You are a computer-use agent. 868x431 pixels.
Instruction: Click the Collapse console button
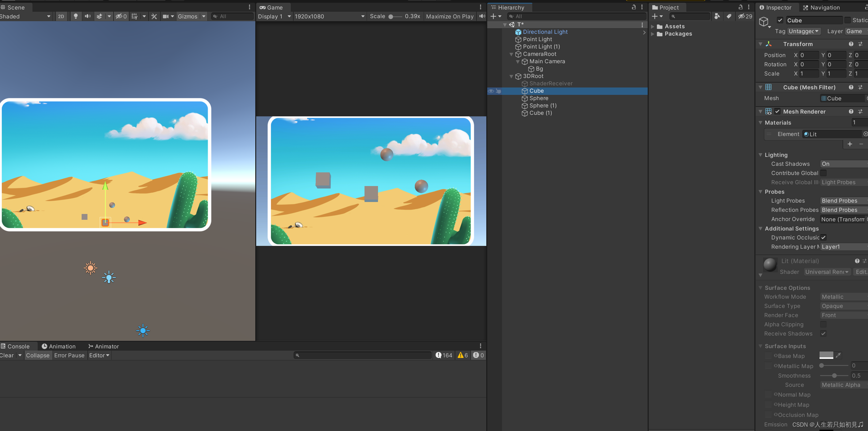pyautogui.click(x=37, y=355)
